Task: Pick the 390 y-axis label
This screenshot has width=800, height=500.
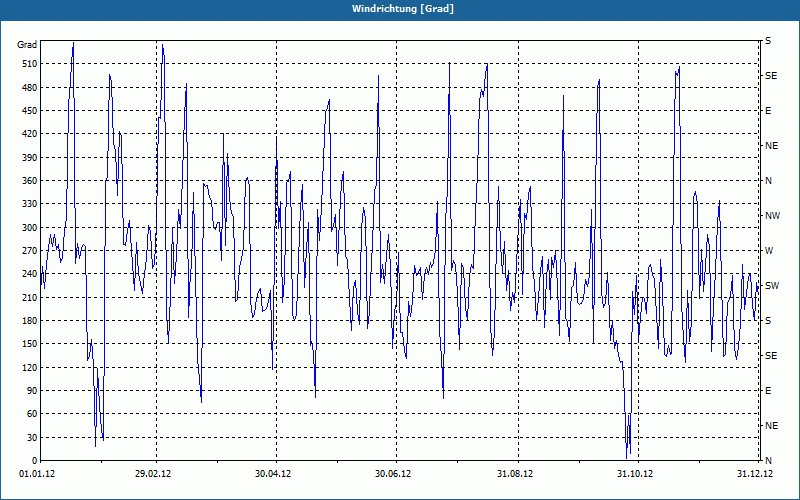Action: (x=29, y=157)
